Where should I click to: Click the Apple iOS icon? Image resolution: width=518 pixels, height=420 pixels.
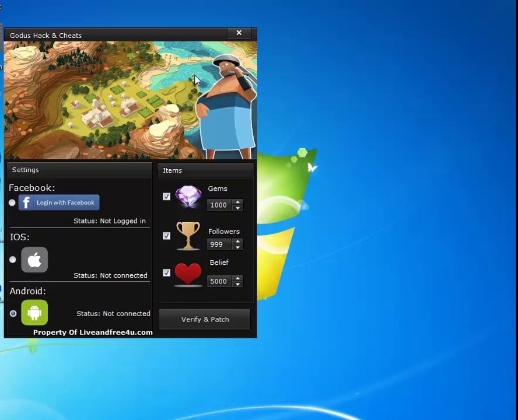[34, 260]
